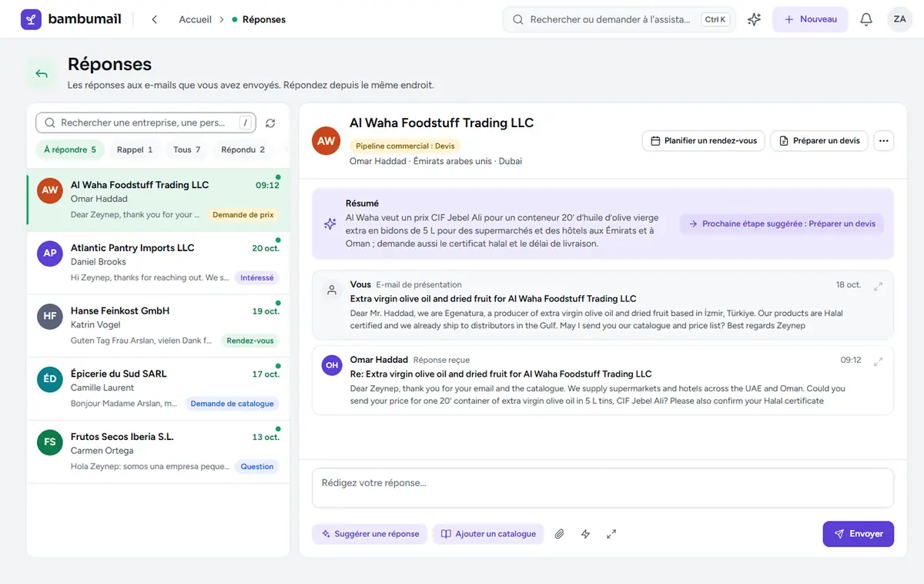The width and height of the screenshot is (924, 584).
Task: Click the OH avatar of Omar Haddad's reply
Action: click(332, 365)
